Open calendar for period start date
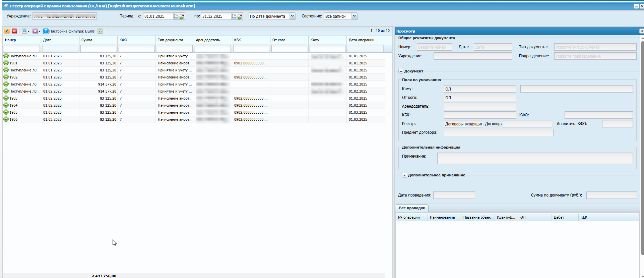This screenshot has width=644, height=278. 176,16
